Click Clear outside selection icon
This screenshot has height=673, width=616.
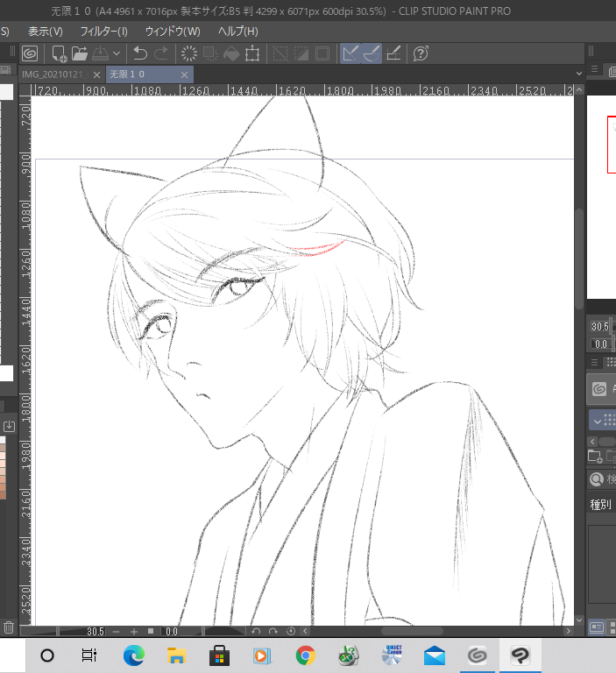point(210,53)
